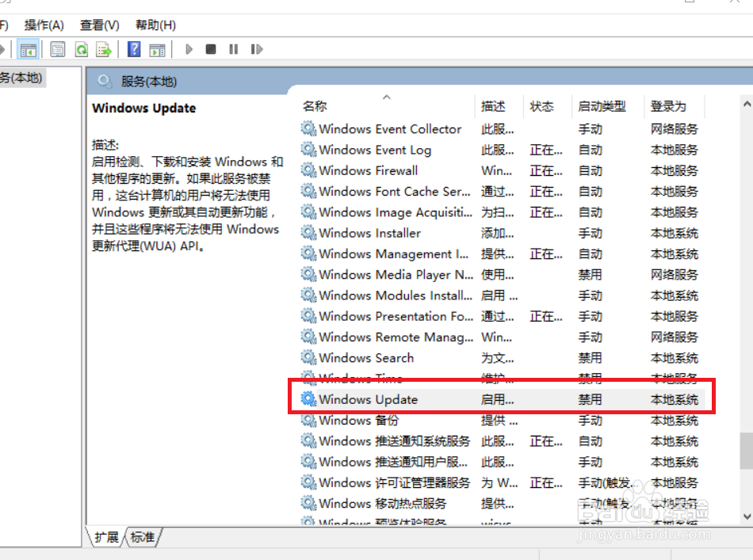
Task: Click 本地系统 logon cell of Windows Update row
Action: (x=675, y=399)
